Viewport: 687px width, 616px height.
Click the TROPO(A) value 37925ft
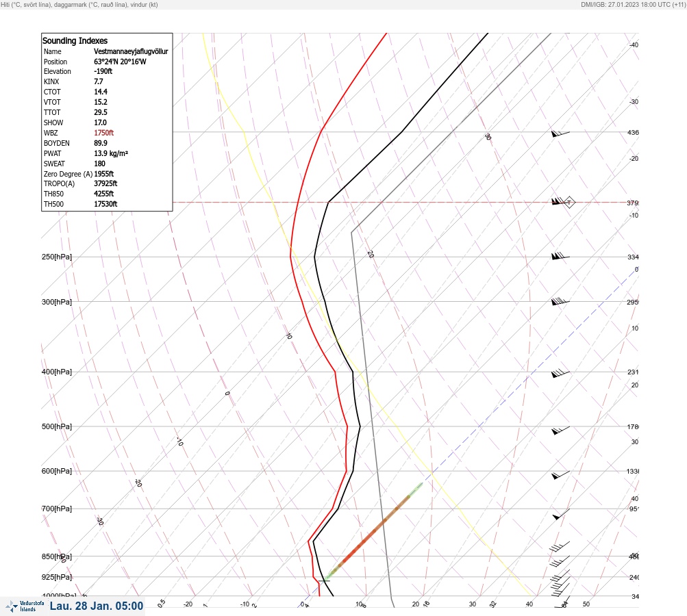[105, 183]
